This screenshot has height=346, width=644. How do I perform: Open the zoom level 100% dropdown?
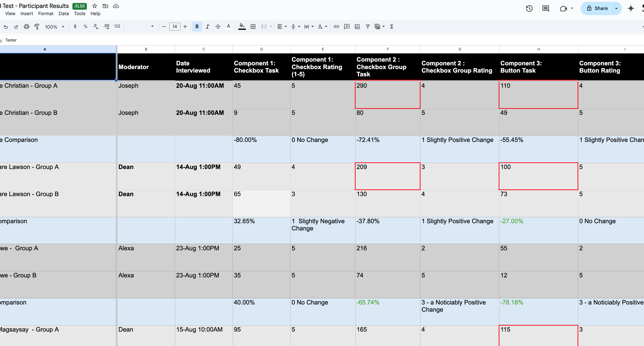tap(54, 27)
